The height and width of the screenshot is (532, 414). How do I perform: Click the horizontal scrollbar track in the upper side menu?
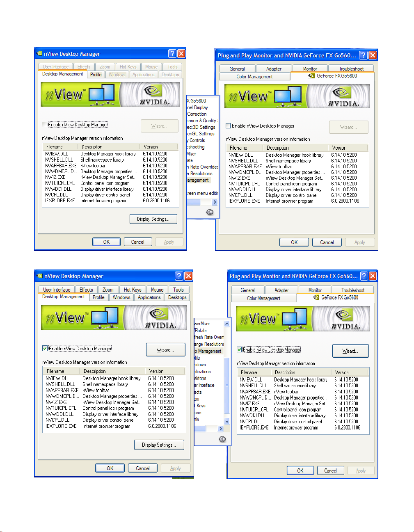click(199, 202)
